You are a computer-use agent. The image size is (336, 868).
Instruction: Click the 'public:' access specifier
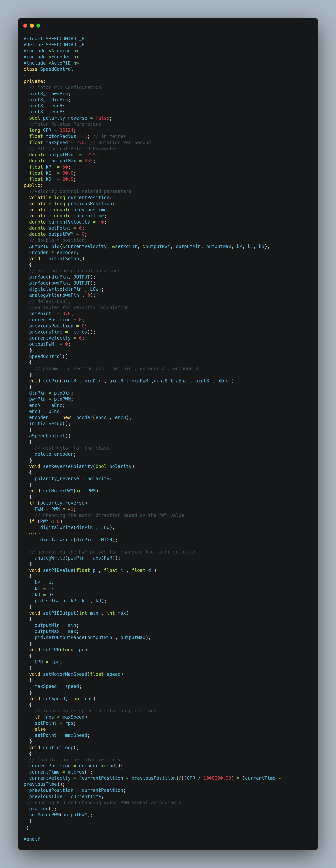[x=33, y=185]
